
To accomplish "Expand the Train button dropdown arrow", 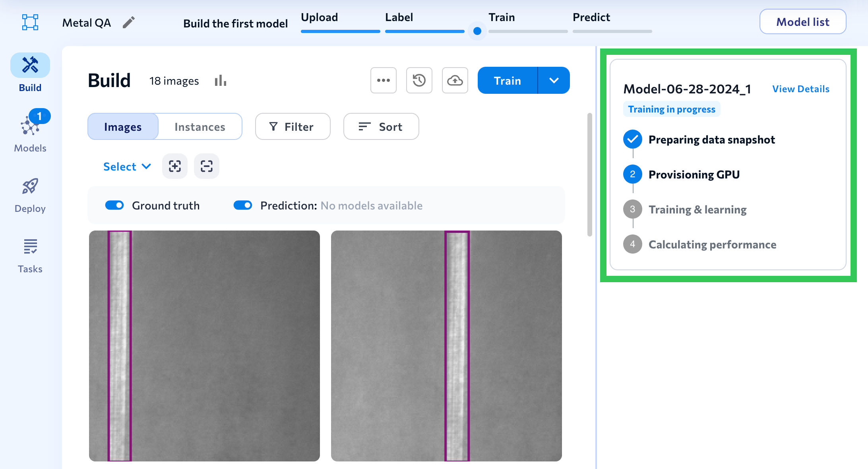I will click(554, 80).
